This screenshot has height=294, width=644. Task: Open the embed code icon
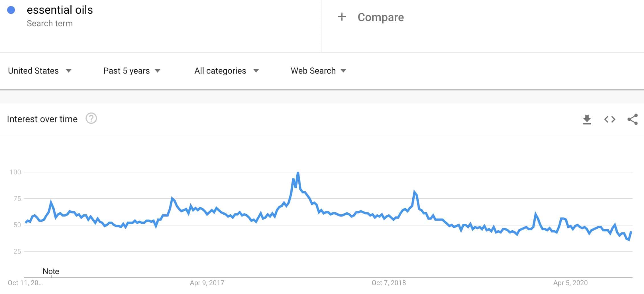pyautogui.click(x=610, y=119)
